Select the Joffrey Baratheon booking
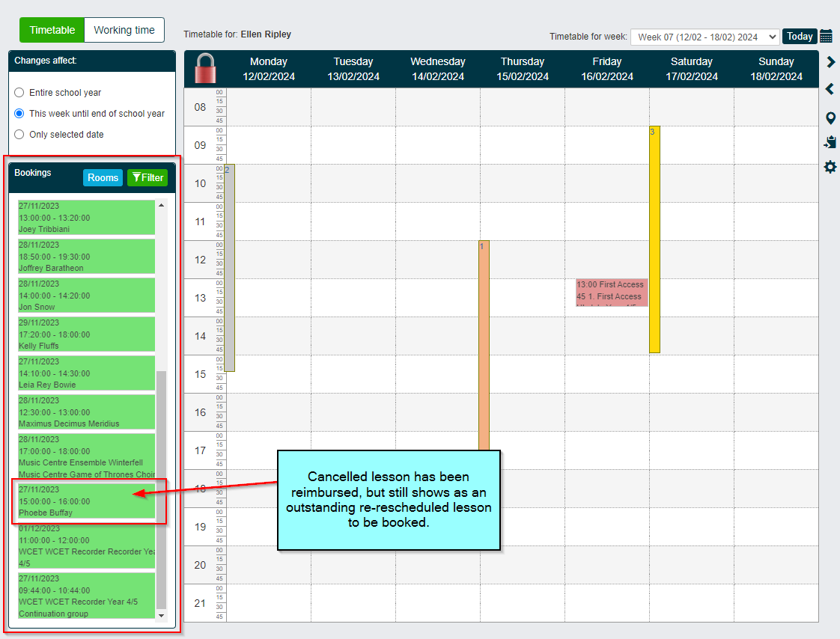This screenshot has width=840, height=639. point(86,257)
